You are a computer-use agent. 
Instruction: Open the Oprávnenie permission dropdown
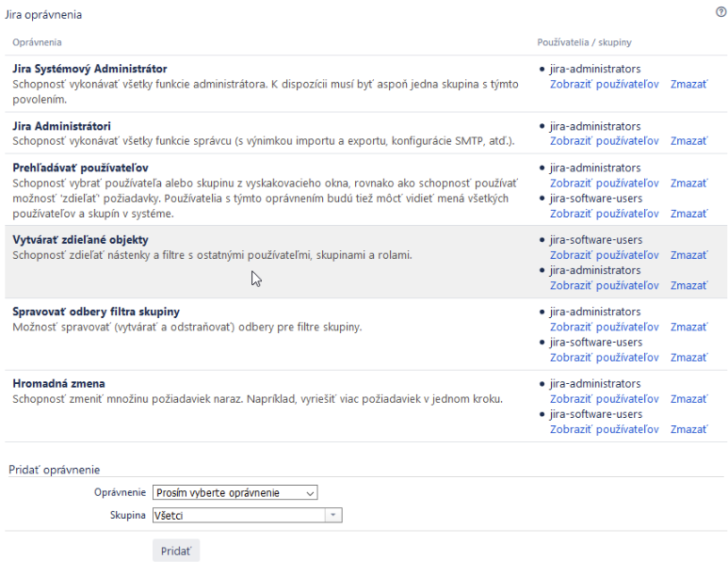click(235, 492)
